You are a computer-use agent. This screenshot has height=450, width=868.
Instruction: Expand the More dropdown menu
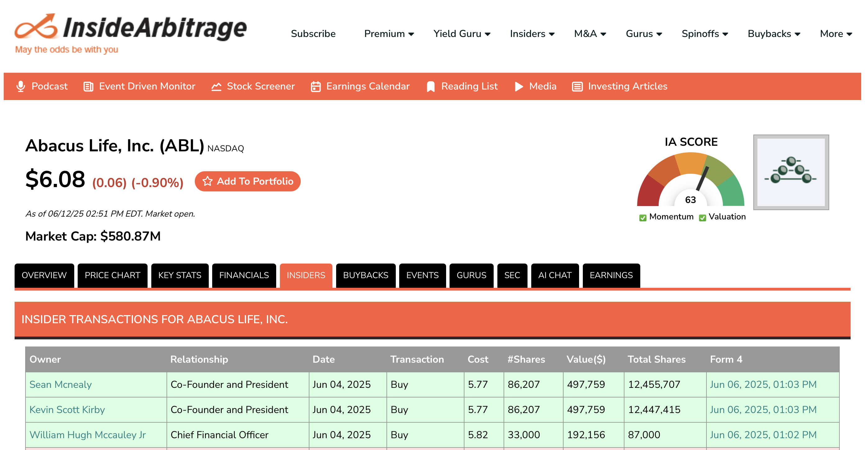pyautogui.click(x=836, y=34)
